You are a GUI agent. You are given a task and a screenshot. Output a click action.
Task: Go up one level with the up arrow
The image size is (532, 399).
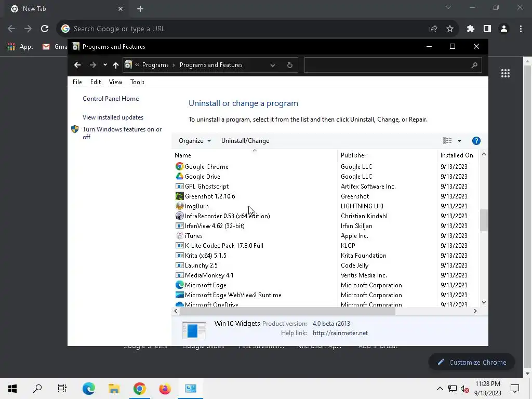pos(116,65)
